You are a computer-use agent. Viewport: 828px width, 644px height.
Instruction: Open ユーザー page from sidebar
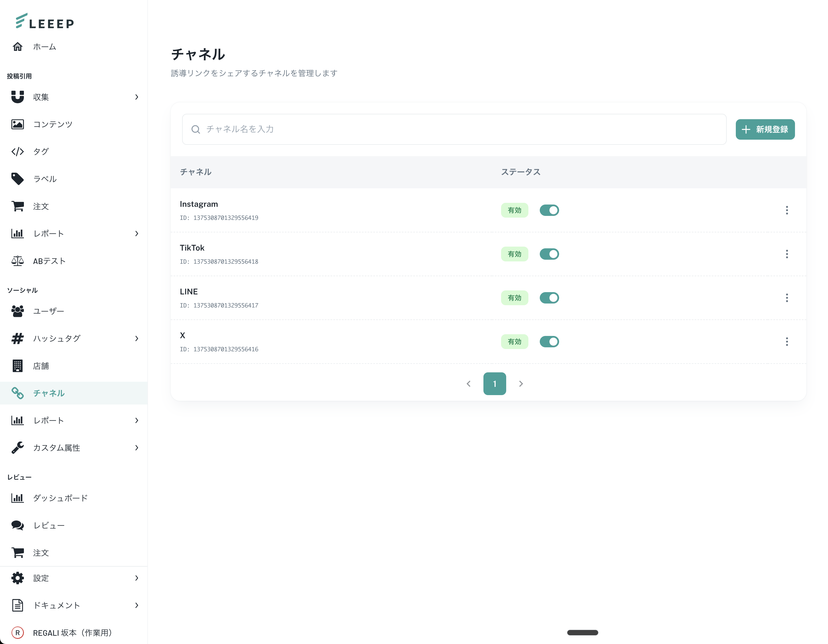49,311
